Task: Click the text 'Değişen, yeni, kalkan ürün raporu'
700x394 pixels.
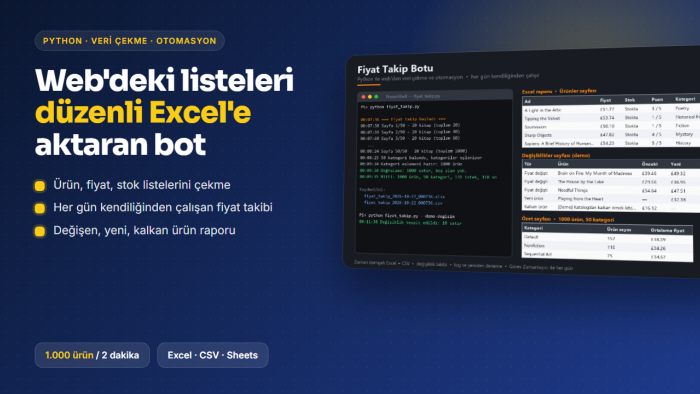Action: 144,230
